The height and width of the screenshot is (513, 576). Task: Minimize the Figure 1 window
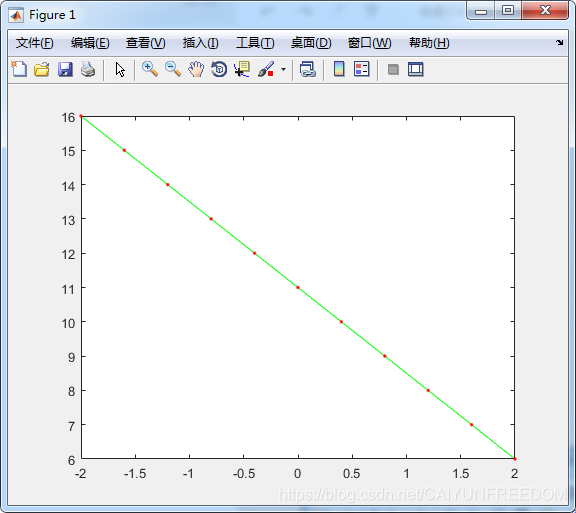click(480, 11)
